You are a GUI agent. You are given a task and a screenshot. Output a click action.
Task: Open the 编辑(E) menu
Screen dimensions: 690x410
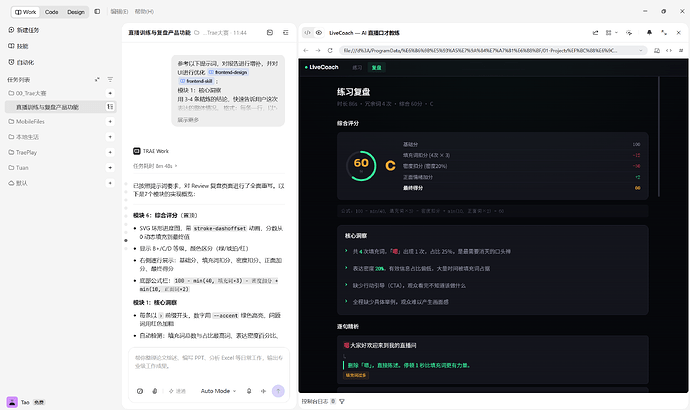pos(119,11)
